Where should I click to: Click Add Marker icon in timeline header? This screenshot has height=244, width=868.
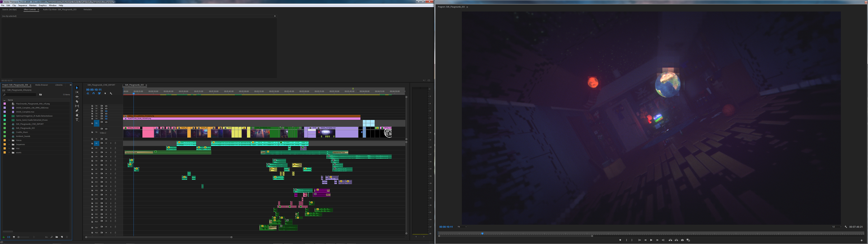(x=105, y=94)
